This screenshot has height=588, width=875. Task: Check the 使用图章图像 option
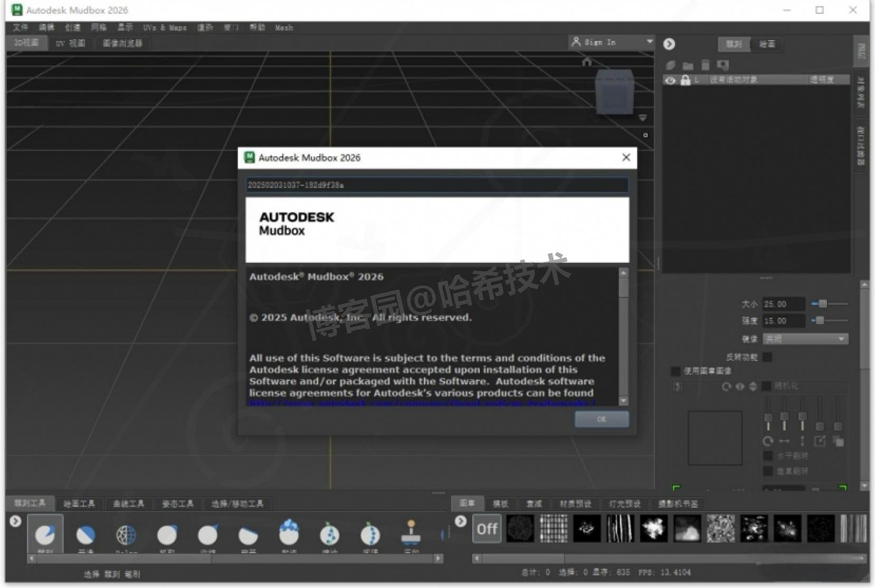click(676, 371)
